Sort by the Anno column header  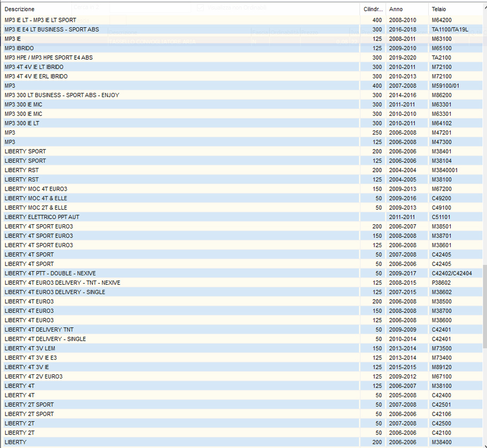pos(407,9)
